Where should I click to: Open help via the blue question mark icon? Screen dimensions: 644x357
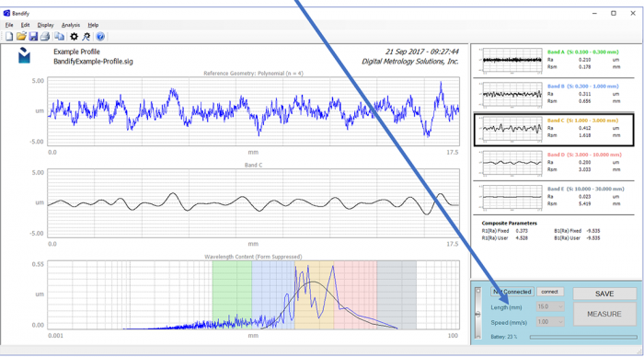(100, 37)
